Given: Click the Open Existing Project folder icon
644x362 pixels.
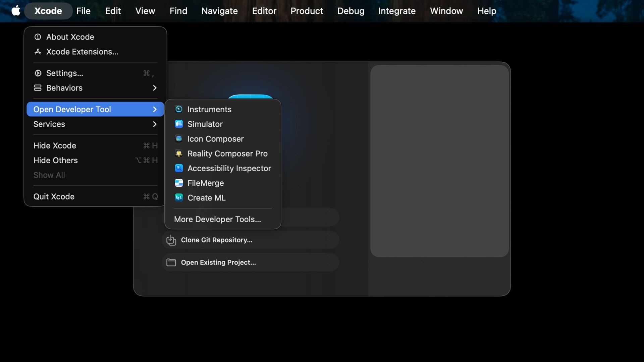Looking at the screenshot, I should (x=171, y=262).
